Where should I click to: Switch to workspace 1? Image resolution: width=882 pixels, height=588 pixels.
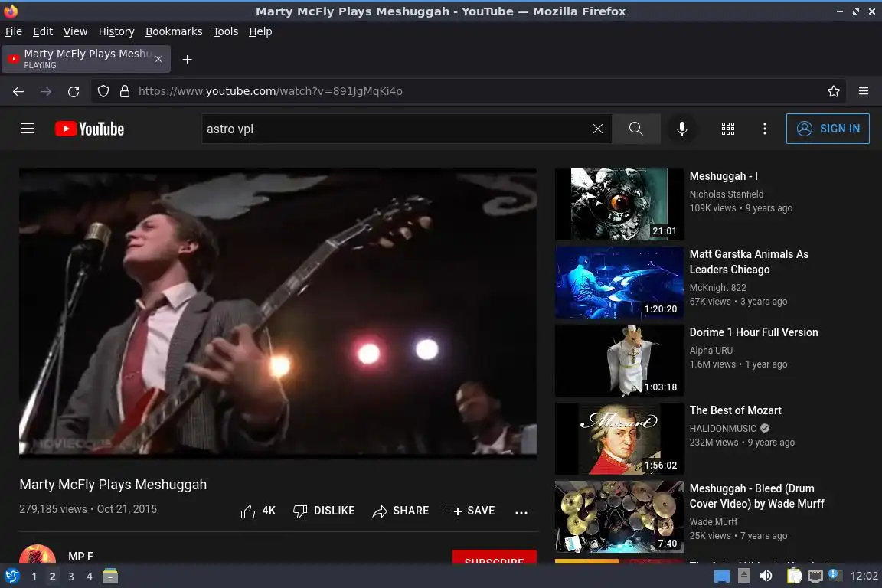(34, 577)
